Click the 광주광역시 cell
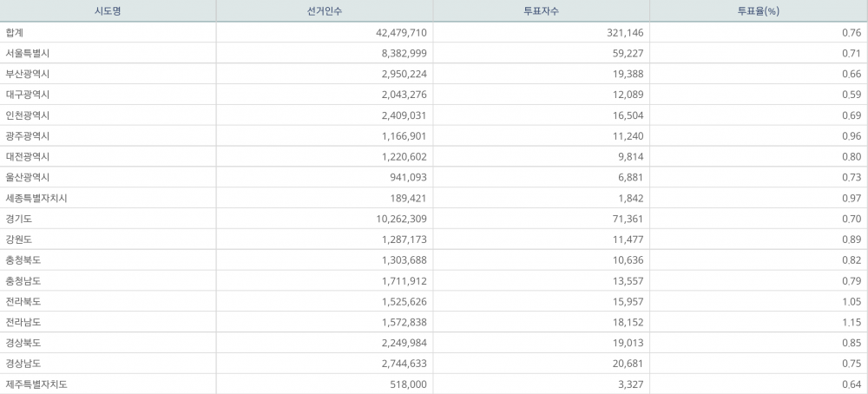 pyautogui.click(x=28, y=136)
